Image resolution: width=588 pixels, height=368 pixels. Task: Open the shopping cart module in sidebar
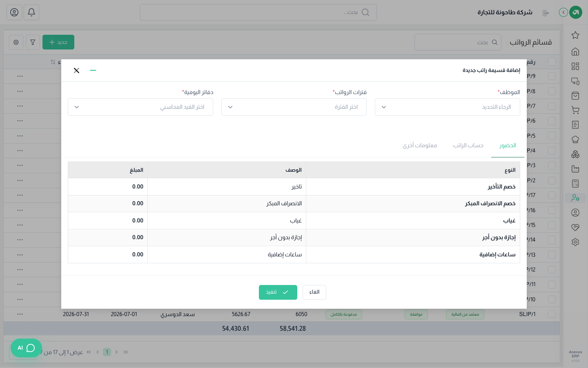pos(575,110)
